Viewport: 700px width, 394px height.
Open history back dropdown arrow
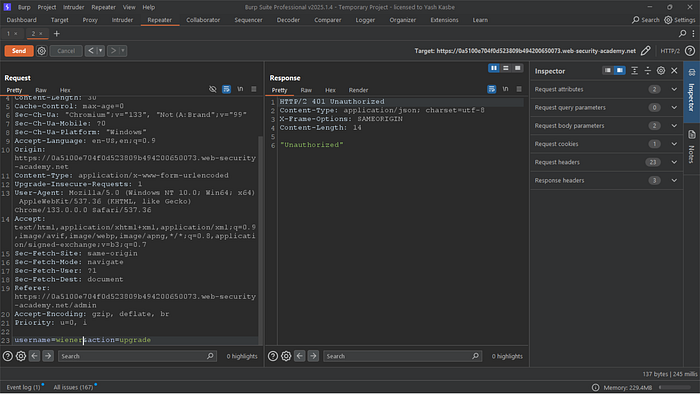pyautogui.click(x=100, y=51)
